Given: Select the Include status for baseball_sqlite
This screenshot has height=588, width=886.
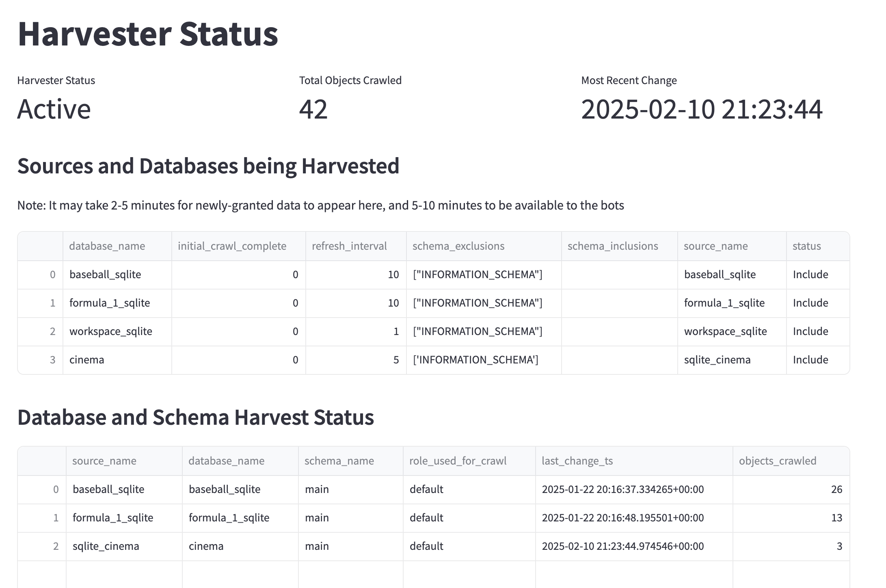Looking at the screenshot, I should click(x=810, y=275).
